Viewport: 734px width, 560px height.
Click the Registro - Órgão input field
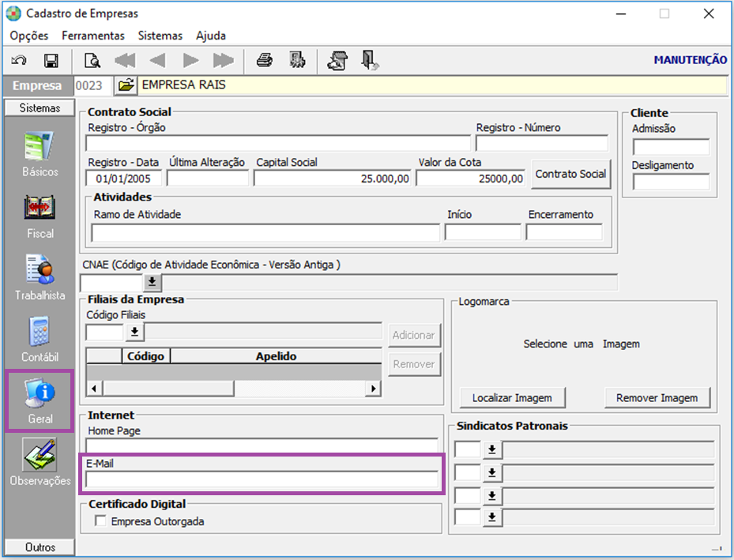278,143
